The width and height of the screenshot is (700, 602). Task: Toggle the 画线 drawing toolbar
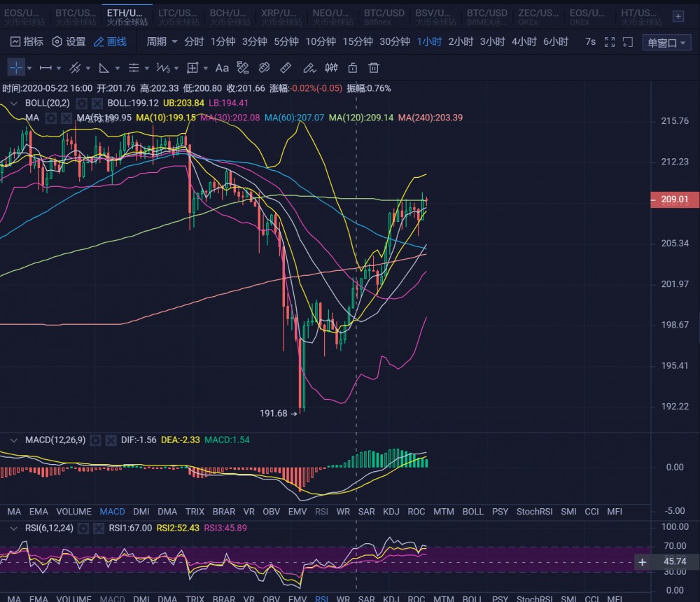pos(110,42)
